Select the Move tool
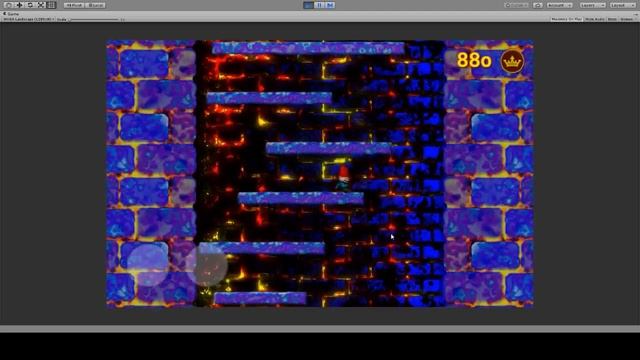The image size is (640, 360). (x=19, y=5)
